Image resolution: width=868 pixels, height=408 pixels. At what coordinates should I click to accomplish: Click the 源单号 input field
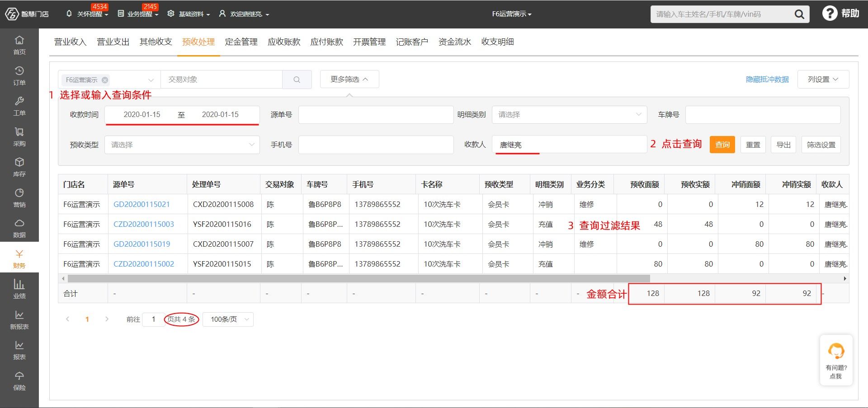click(x=376, y=115)
